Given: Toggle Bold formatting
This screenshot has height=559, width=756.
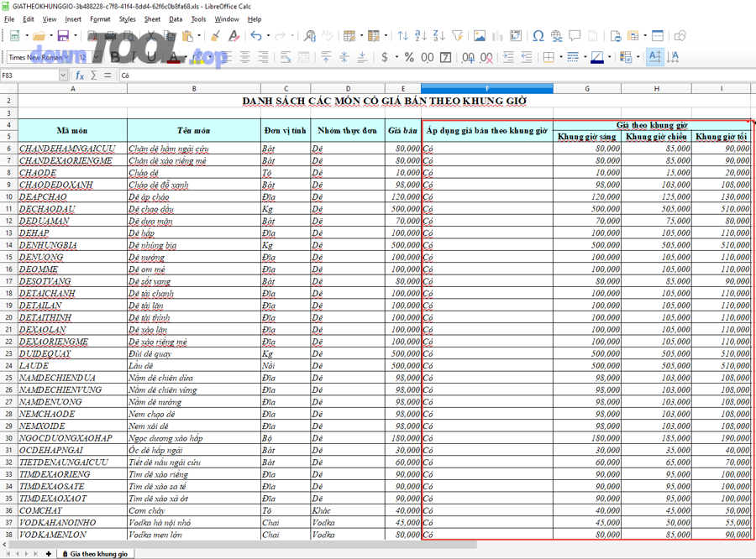Looking at the screenshot, I should (115, 57).
